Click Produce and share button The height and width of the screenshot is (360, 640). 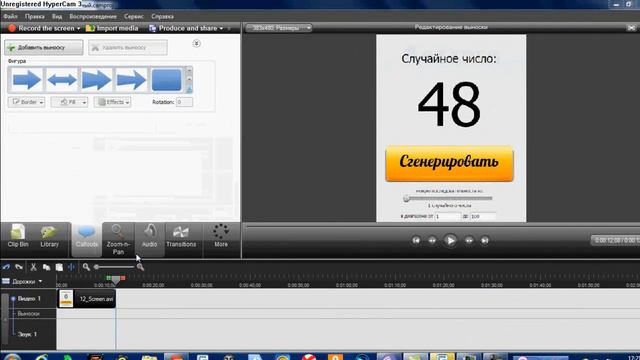pyautogui.click(x=183, y=28)
